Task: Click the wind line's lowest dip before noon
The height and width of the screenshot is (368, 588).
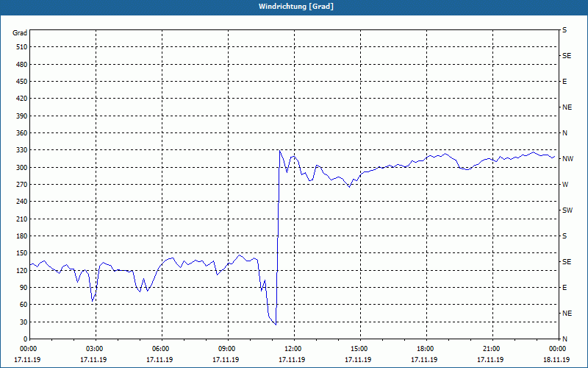Action: pyautogui.click(x=276, y=325)
